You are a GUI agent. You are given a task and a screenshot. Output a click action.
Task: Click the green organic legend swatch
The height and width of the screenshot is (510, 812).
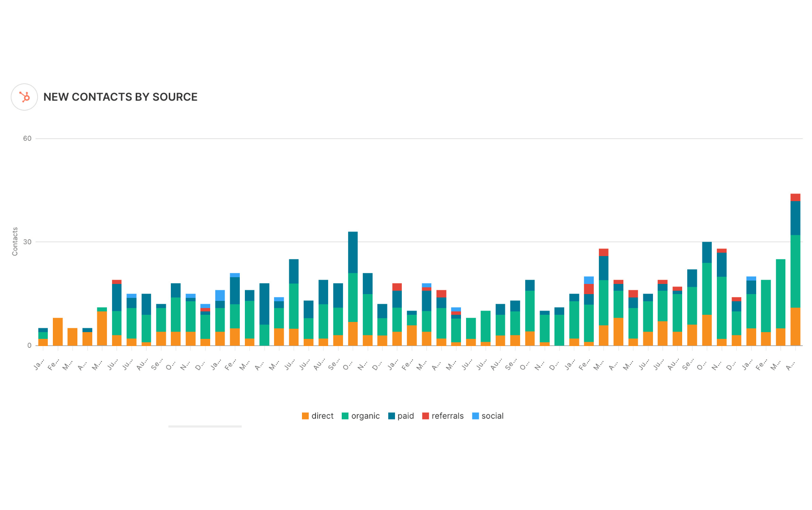click(x=345, y=416)
